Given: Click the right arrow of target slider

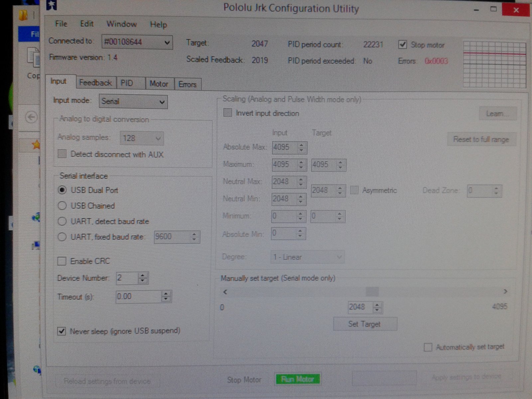Looking at the screenshot, I should (505, 291).
